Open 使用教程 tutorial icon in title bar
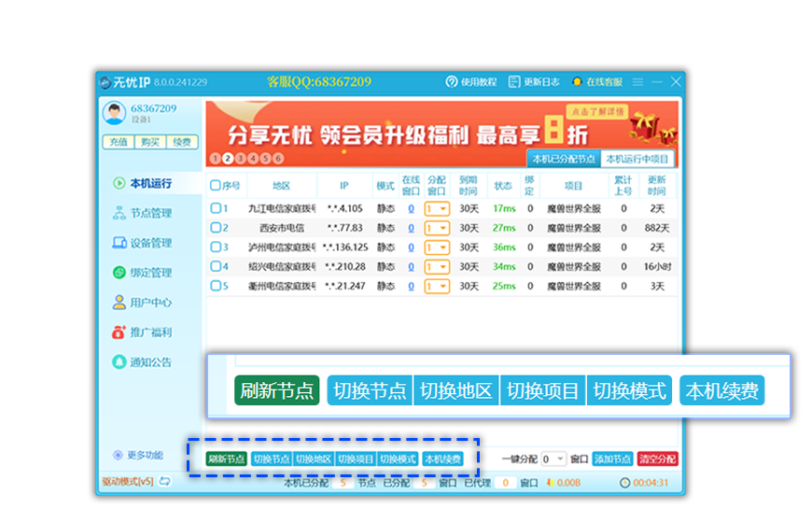 [x=452, y=82]
